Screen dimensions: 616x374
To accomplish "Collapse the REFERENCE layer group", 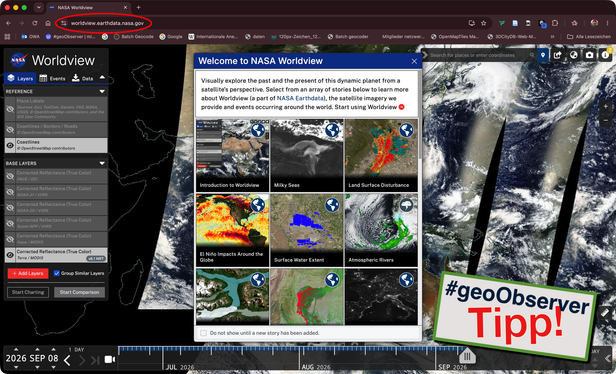I will (x=102, y=92).
